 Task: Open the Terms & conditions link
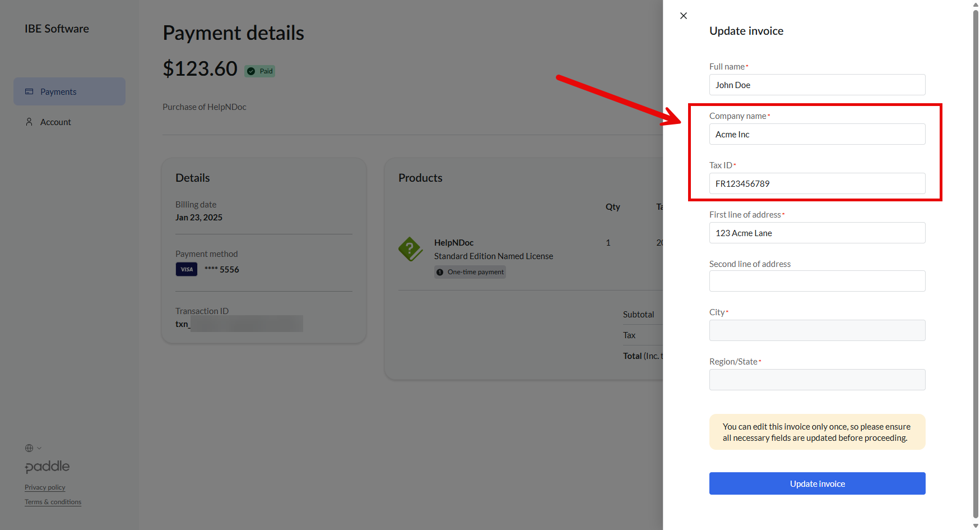pyautogui.click(x=53, y=502)
